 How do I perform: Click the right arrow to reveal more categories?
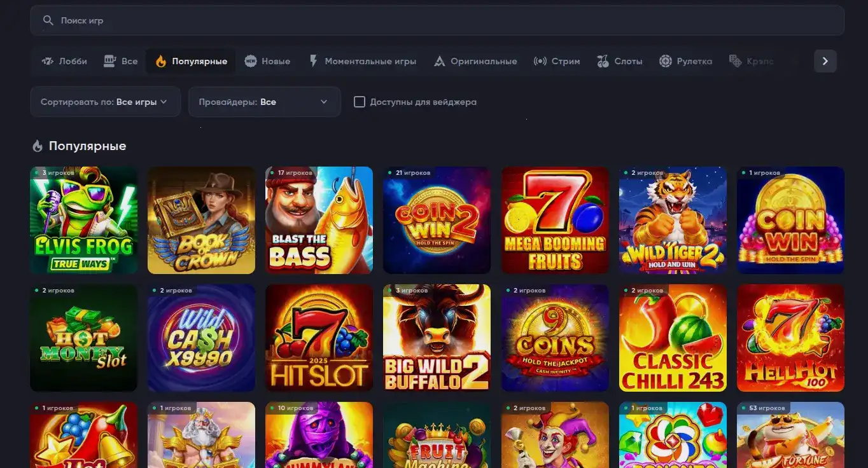click(825, 60)
